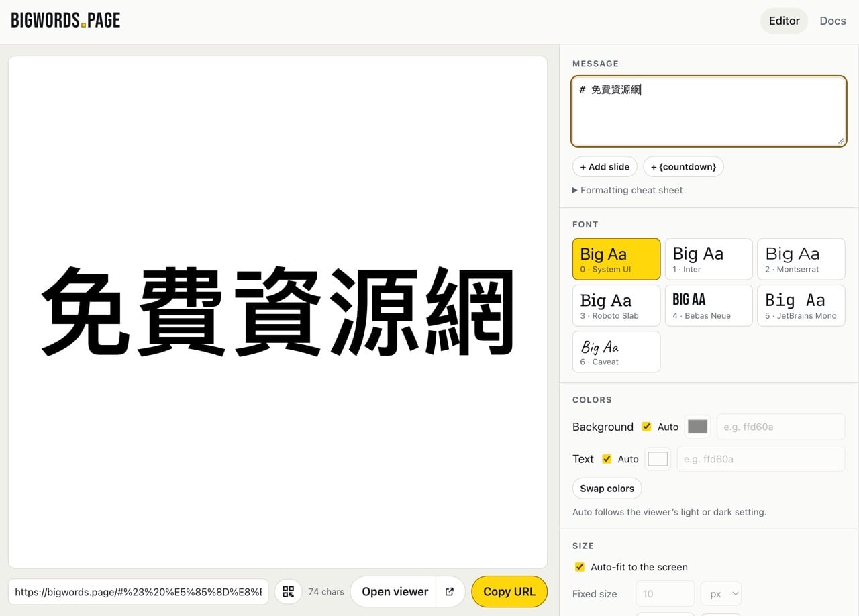859x616 pixels.
Task: Pick the JetBrains Mono font
Action: point(801,305)
